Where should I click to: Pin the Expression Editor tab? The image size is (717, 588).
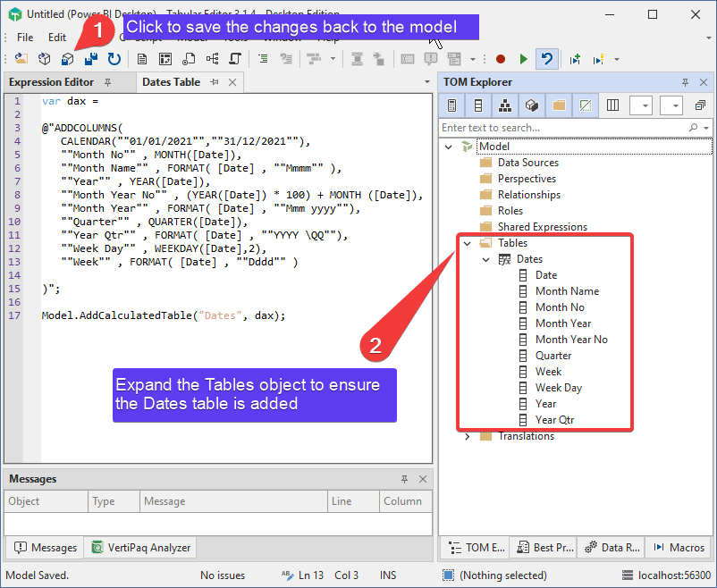(x=108, y=82)
